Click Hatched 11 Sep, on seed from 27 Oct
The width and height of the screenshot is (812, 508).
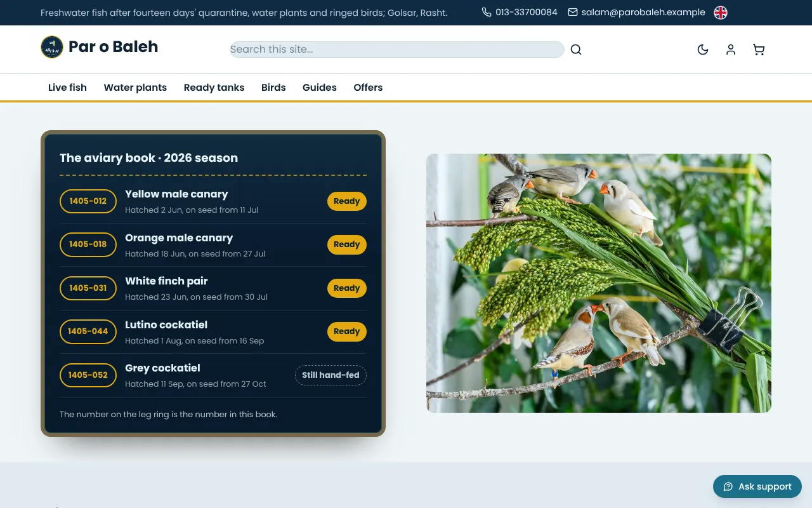click(195, 384)
